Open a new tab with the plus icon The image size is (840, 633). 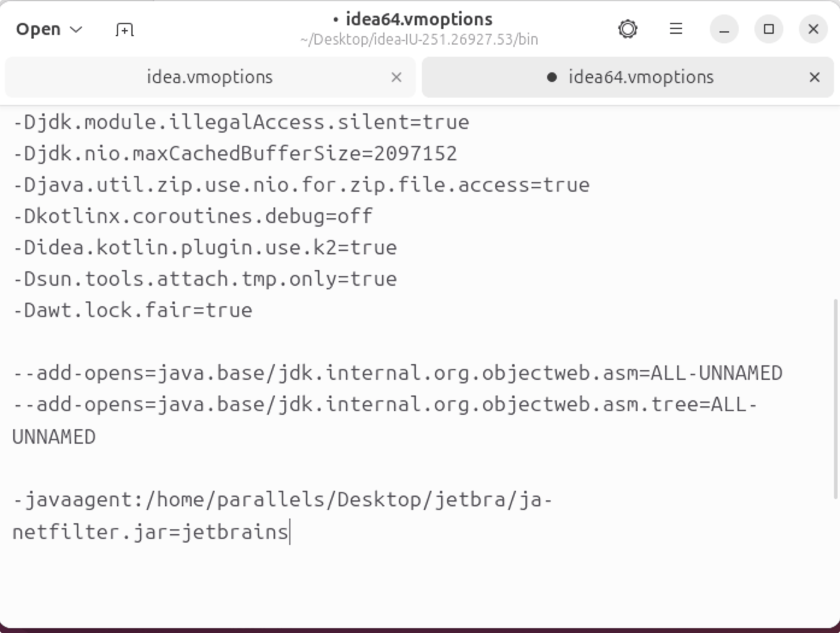(x=124, y=30)
